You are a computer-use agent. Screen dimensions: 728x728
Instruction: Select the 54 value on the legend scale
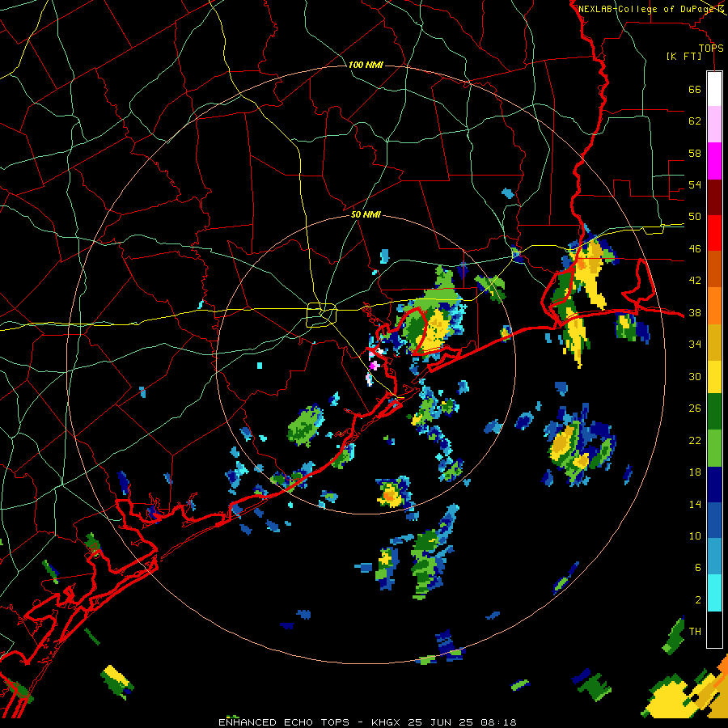click(x=695, y=184)
